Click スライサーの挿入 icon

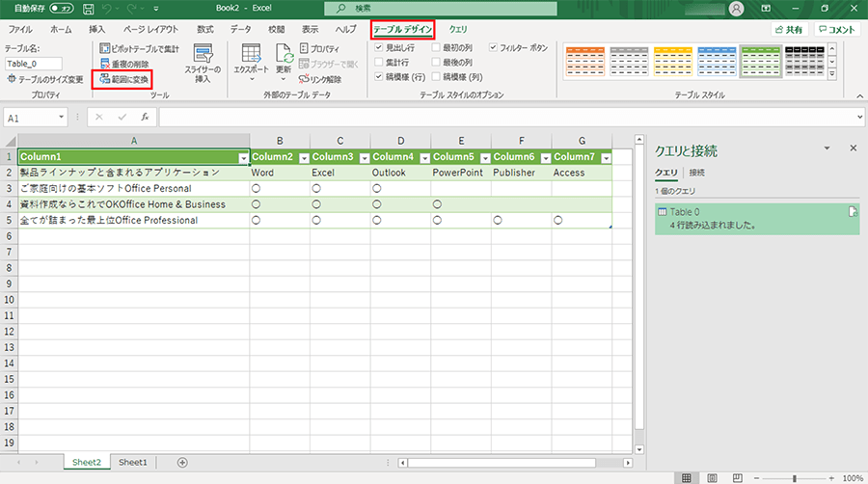point(203,54)
